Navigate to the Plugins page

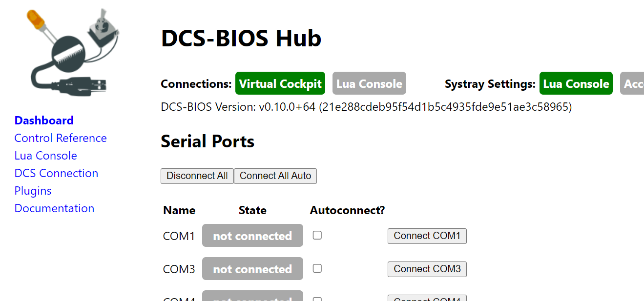point(33,191)
